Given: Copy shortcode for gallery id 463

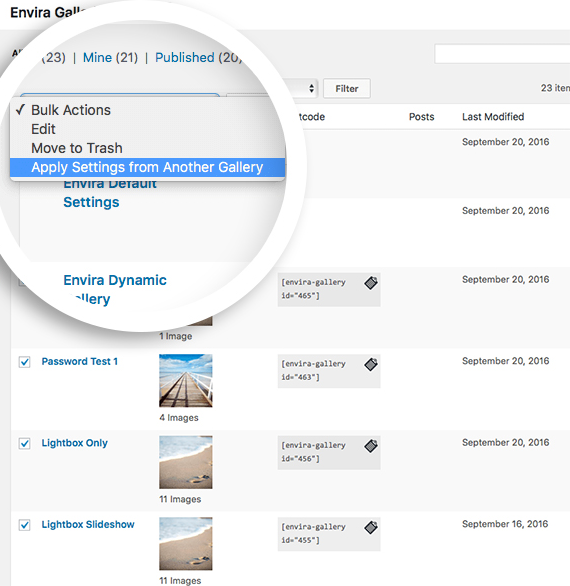Looking at the screenshot, I should 371,364.
